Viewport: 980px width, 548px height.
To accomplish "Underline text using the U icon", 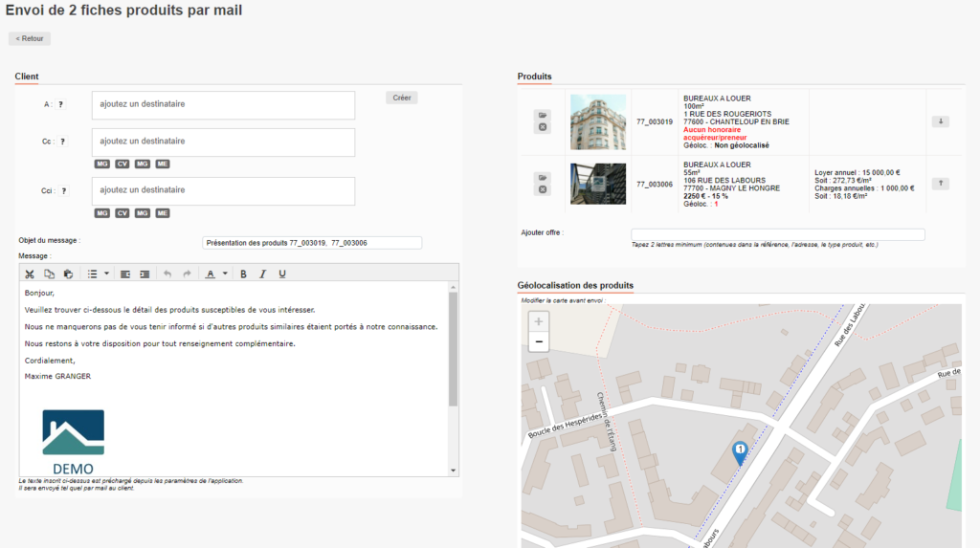I will click(x=281, y=274).
